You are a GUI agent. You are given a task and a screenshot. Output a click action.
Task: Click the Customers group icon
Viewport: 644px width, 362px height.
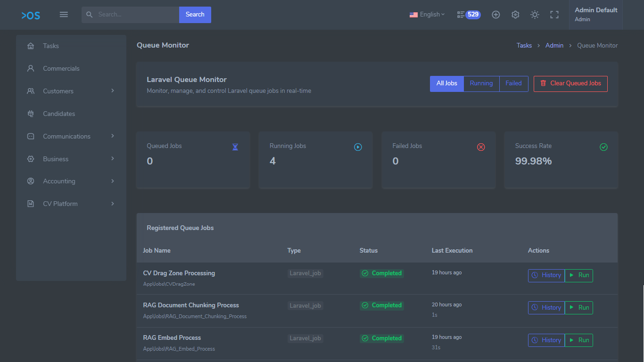click(31, 91)
